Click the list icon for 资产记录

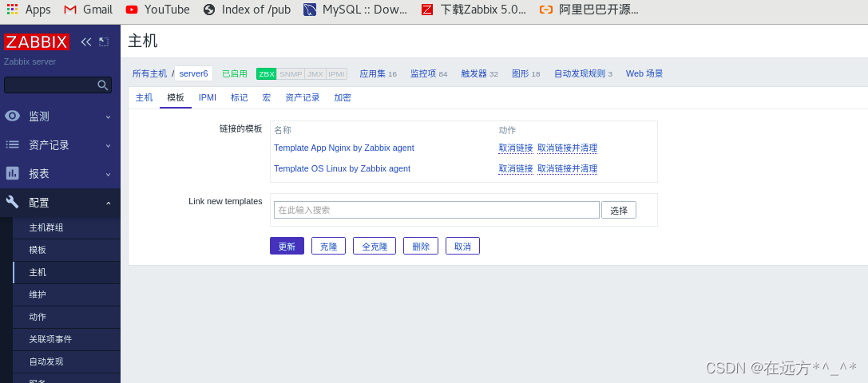[x=12, y=144]
